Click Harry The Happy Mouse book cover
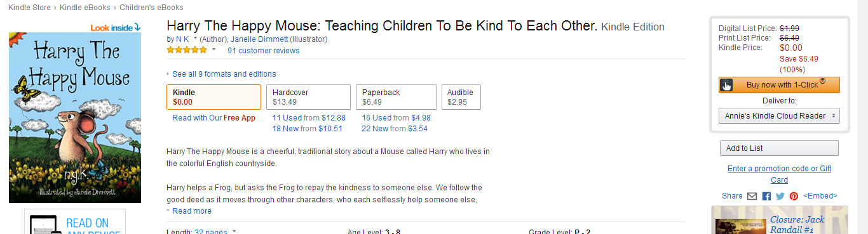868x234 pixels. pyautogui.click(x=75, y=118)
